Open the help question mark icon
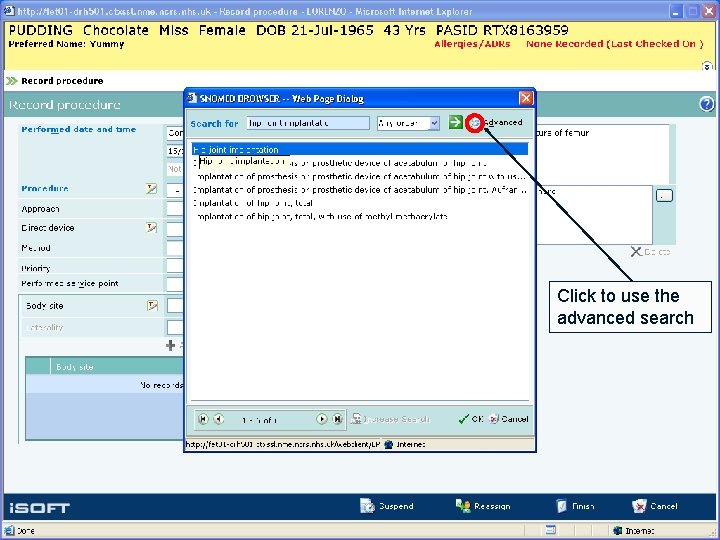This screenshot has width=720, height=540. (707, 104)
